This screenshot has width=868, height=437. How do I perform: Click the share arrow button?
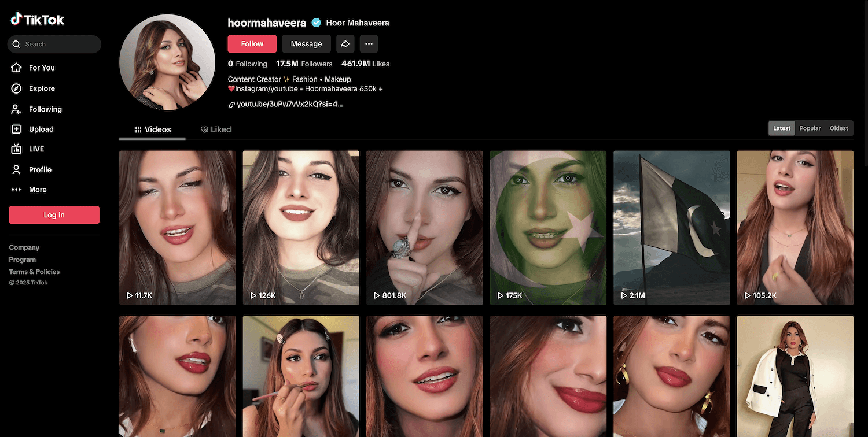click(x=345, y=44)
